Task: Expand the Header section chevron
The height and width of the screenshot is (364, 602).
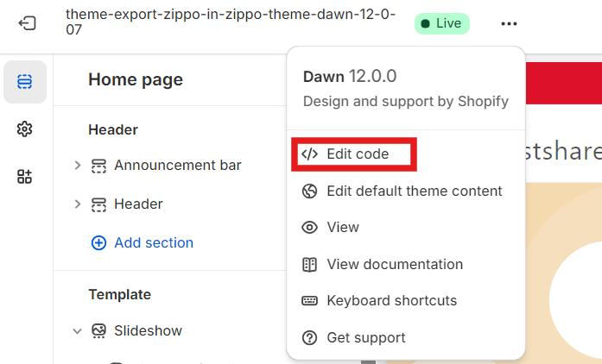Action: point(78,204)
